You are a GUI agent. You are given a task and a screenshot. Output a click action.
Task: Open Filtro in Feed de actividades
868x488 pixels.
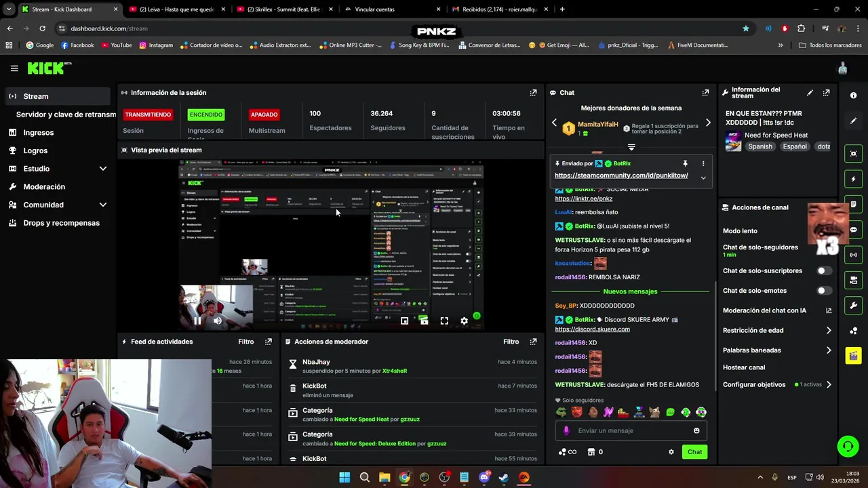point(245,342)
